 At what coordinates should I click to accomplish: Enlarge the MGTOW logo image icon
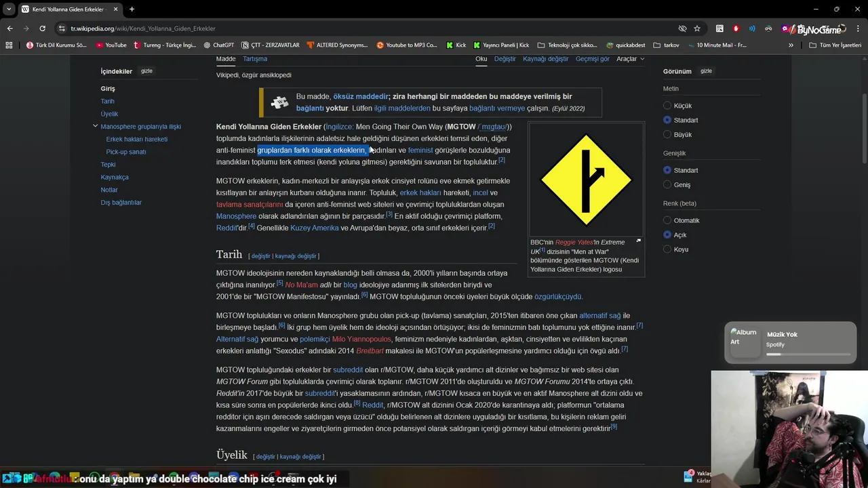(x=638, y=241)
